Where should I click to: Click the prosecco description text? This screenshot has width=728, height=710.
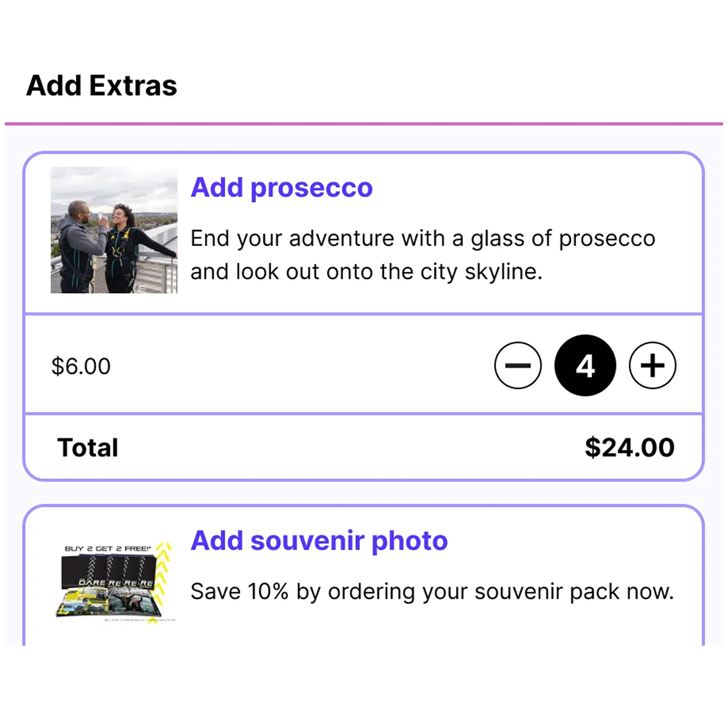click(423, 255)
